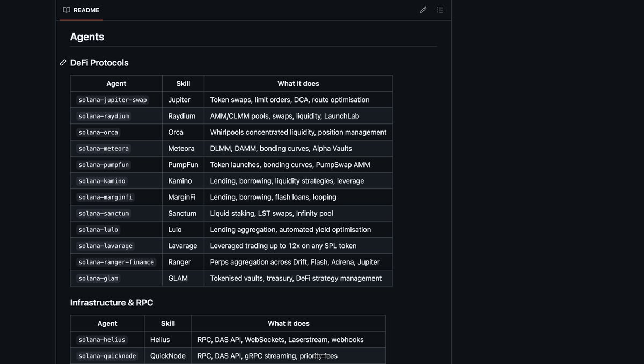Screen dimensions: 644x364
Task: Click 'Leveraged trading up to 12x' description
Action: click(x=283, y=246)
